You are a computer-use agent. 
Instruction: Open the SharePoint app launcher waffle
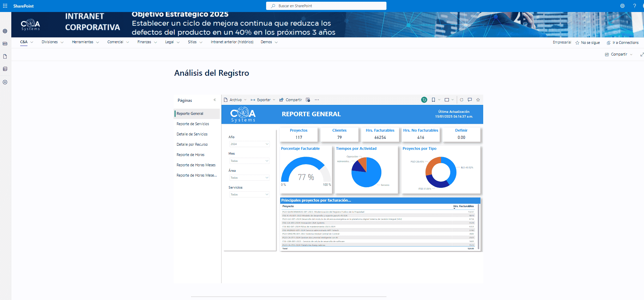[5, 6]
